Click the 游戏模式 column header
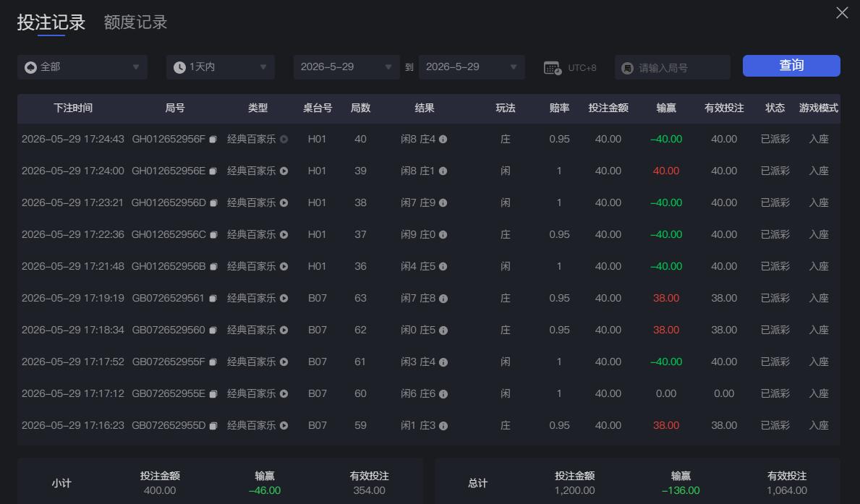860x504 pixels. click(x=819, y=108)
